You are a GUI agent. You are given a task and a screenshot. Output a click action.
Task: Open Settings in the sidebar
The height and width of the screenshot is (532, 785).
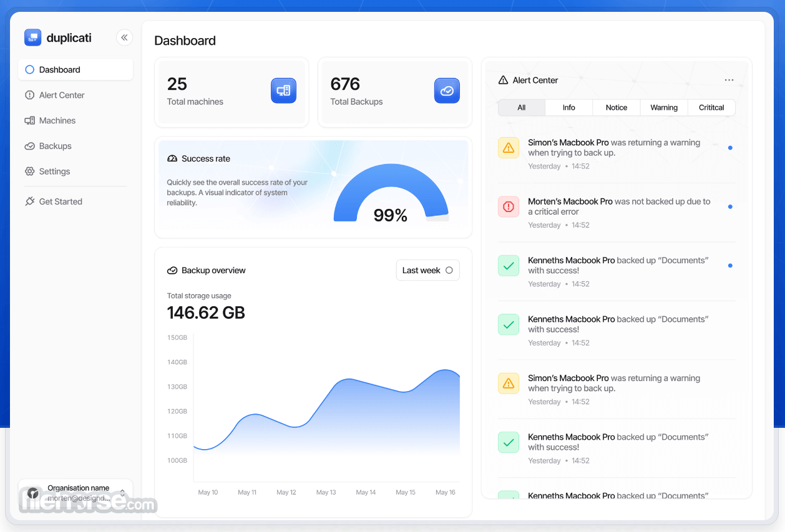76,172
